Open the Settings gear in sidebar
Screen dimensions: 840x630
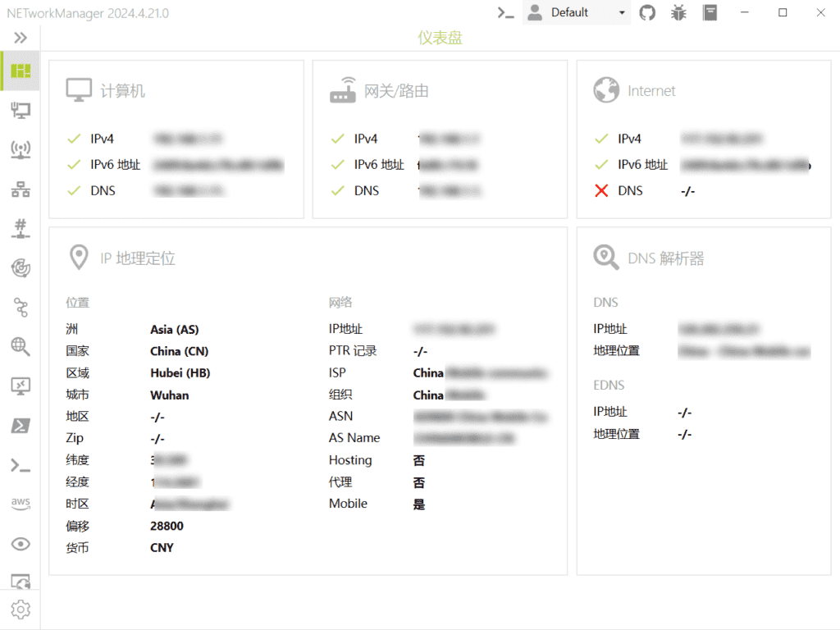[x=21, y=609]
